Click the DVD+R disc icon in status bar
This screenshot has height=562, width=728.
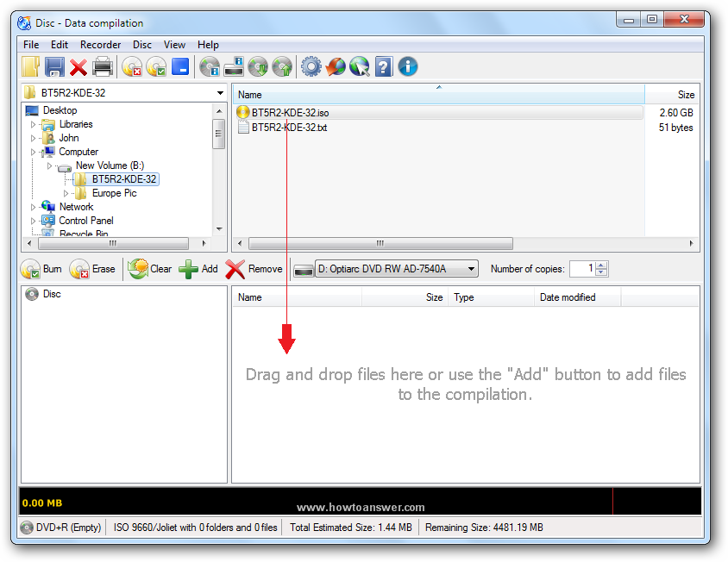tap(28, 528)
